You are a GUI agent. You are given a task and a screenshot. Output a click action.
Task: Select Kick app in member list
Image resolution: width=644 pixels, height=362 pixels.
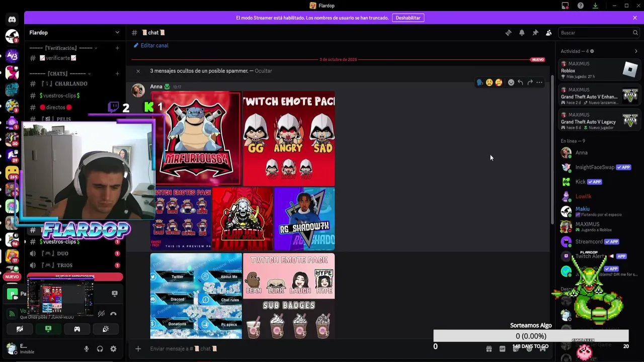599,182
